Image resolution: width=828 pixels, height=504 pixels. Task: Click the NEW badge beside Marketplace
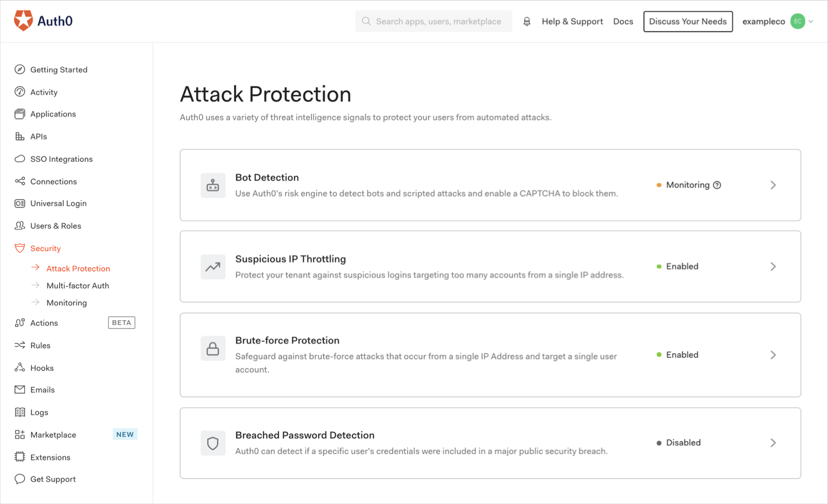tap(125, 434)
